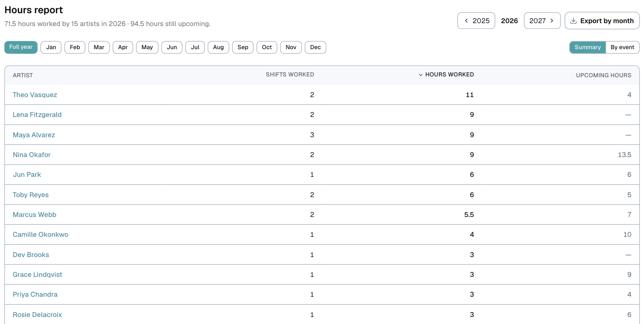
Task: Show hours for May
Action: pyautogui.click(x=147, y=47)
